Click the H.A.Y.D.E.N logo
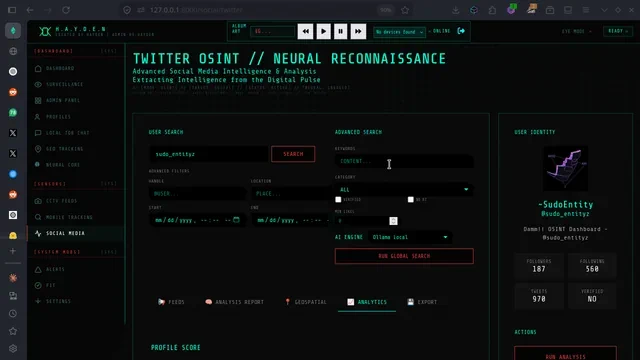Screen dimensions: 640x360 [45, 31]
